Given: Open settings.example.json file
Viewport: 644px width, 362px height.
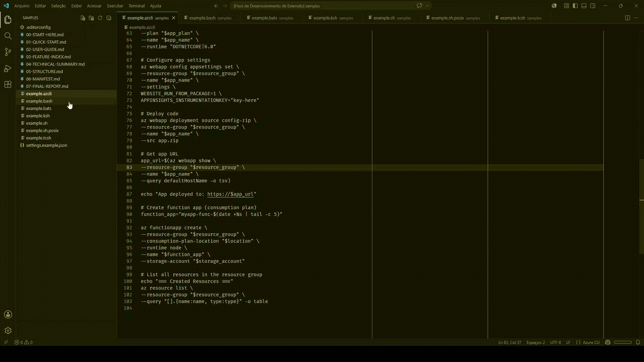Looking at the screenshot, I should pyautogui.click(x=66, y=145).
